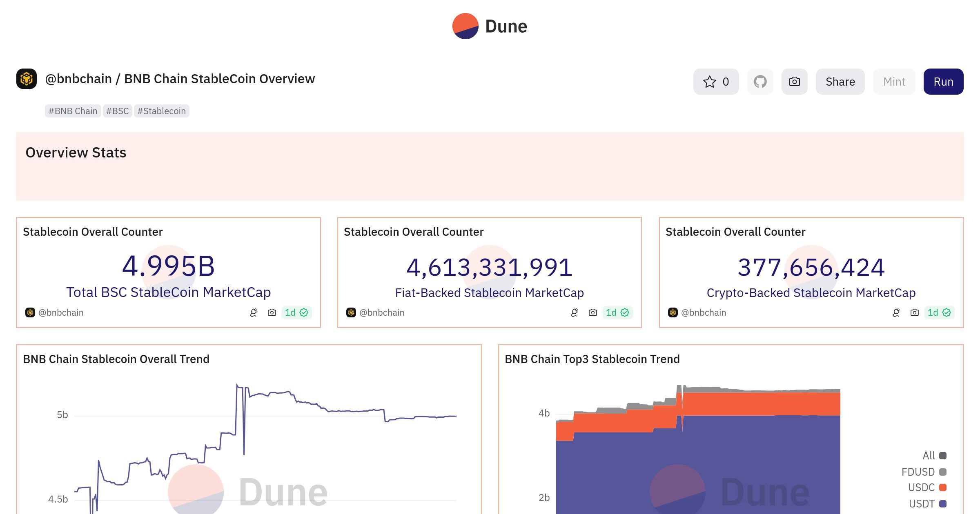
Task: Click the Overview Stats heading
Action: [x=76, y=153]
